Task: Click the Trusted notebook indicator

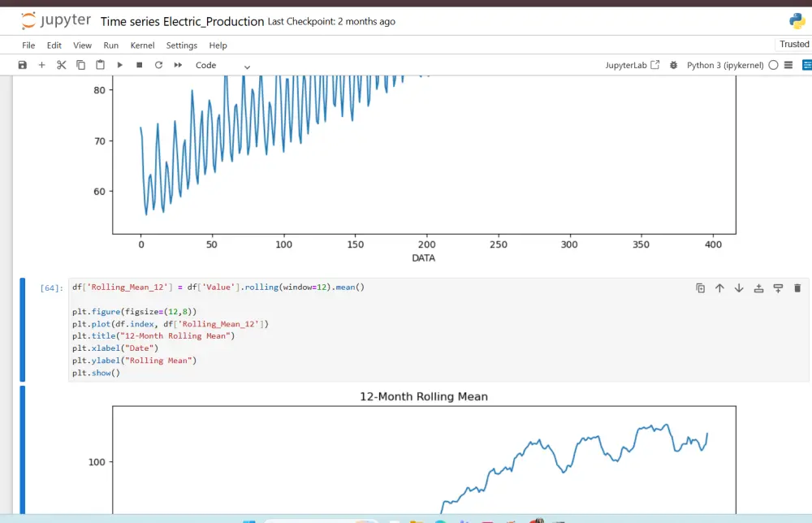Action: 794,45
